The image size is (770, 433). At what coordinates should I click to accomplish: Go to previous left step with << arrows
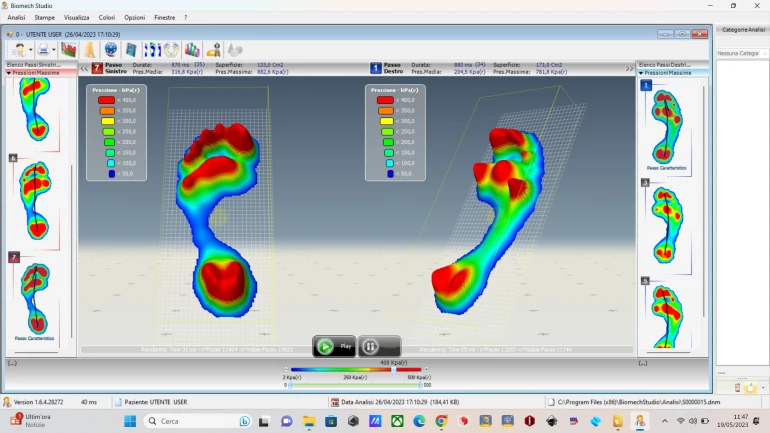[84, 68]
